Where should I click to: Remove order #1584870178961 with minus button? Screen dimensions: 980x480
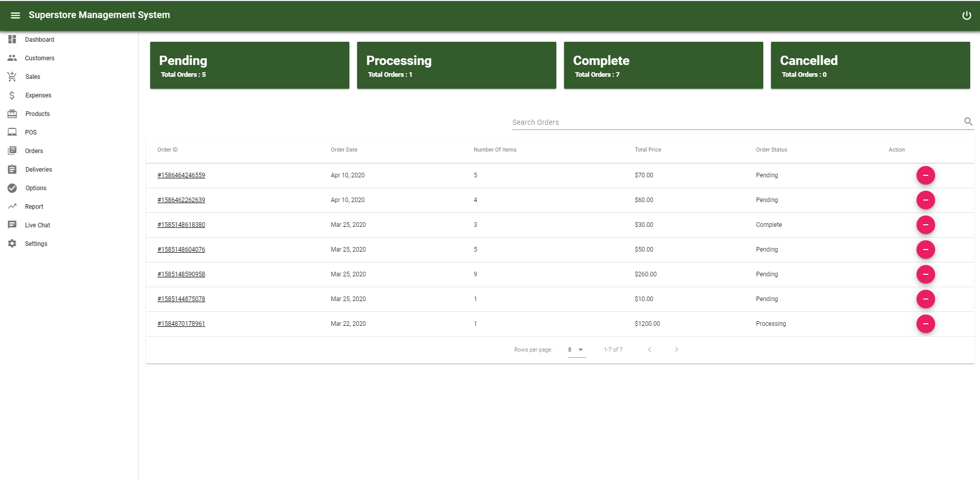(925, 324)
